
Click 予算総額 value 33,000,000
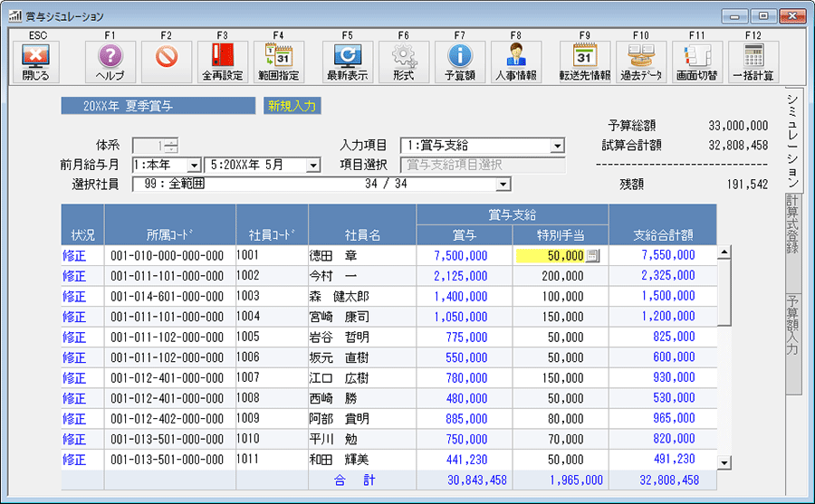pos(738,126)
